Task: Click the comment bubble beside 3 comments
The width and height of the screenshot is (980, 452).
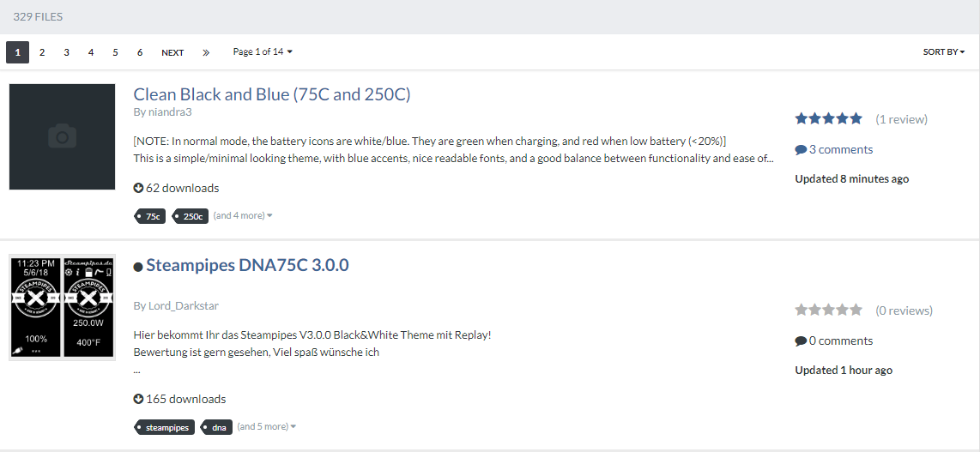Action: coord(801,150)
